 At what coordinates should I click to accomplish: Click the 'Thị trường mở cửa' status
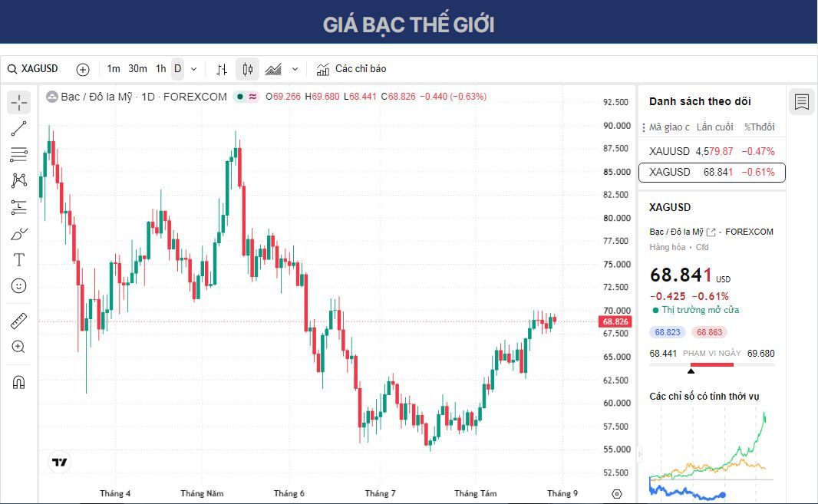(x=700, y=310)
